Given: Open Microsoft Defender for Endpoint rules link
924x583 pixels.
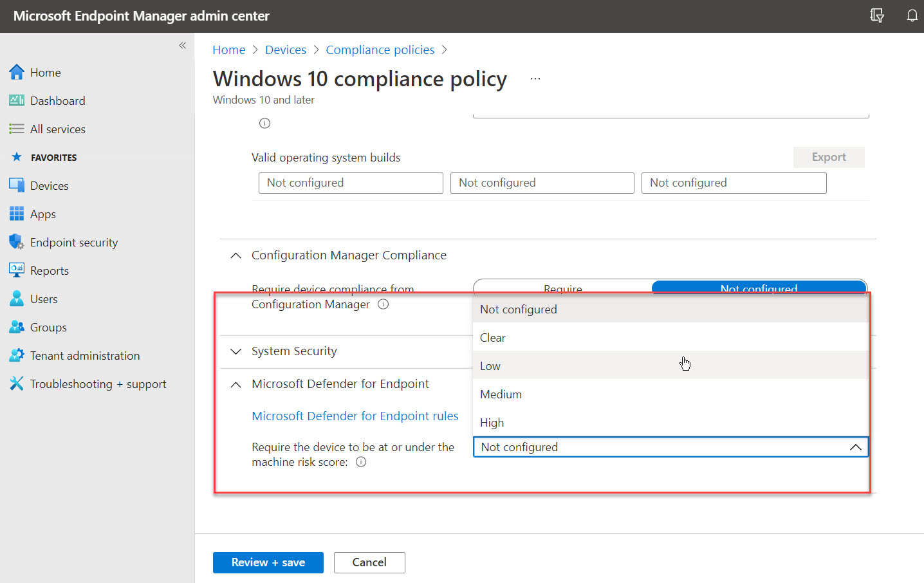Looking at the screenshot, I should click(x=355, y=416).
